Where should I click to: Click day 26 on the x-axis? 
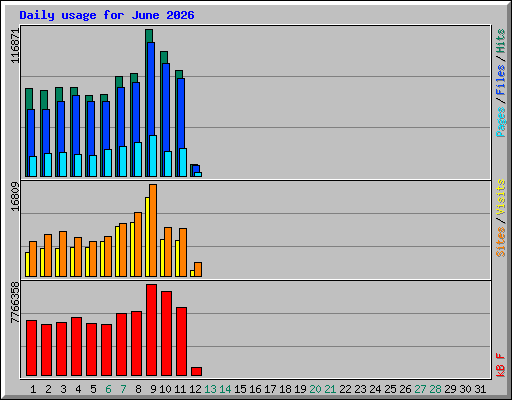[405, 389]
